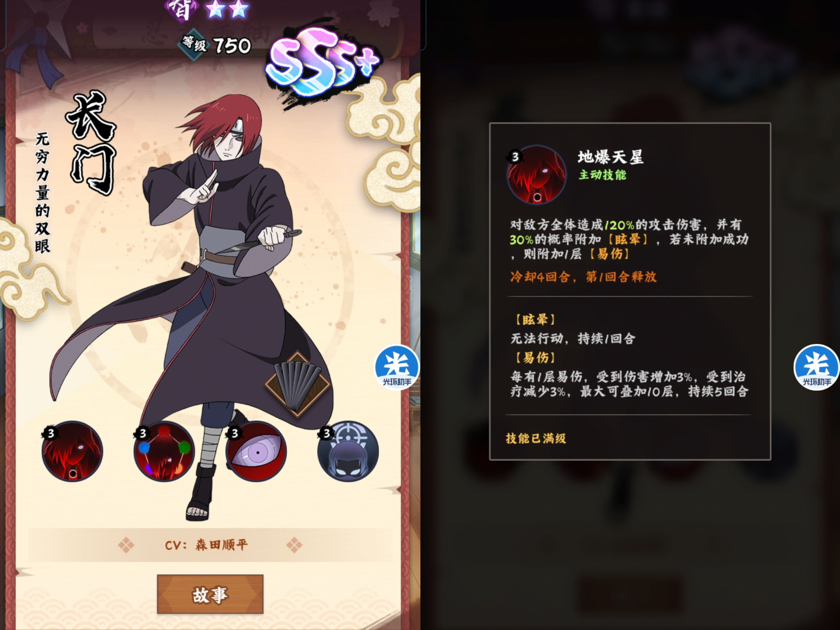Tap the 等级 750 level indicator
The height and width of the screenshot is (630, 840).
[x=215, y=45]
